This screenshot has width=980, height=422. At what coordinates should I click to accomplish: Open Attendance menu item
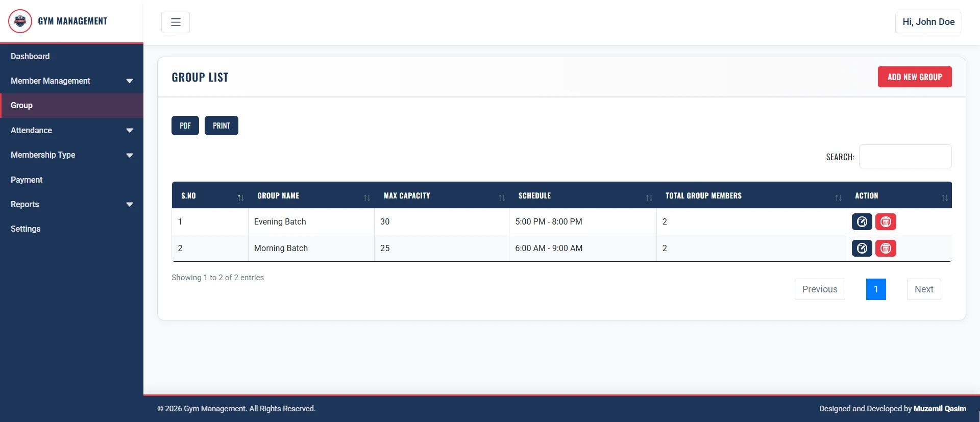71,130
